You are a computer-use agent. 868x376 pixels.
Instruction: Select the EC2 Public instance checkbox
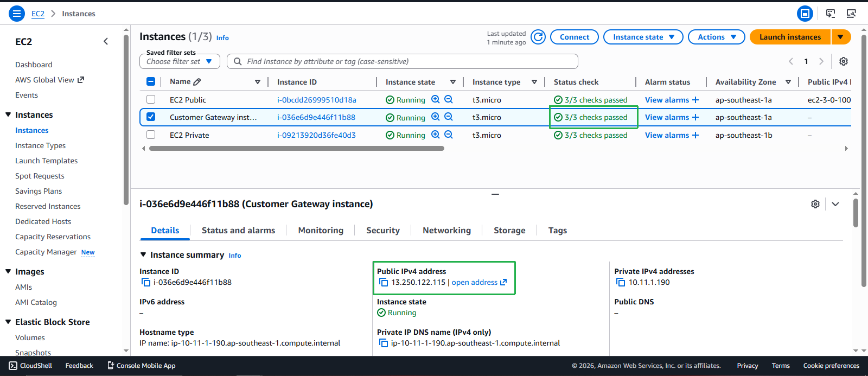(x=151, y=99)
